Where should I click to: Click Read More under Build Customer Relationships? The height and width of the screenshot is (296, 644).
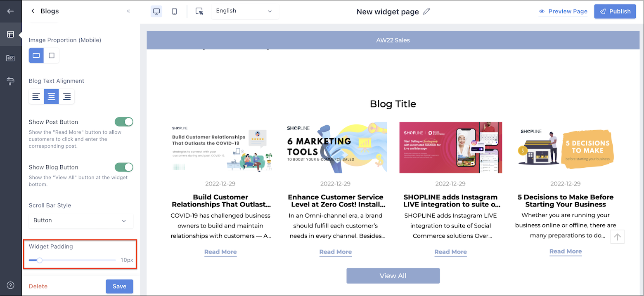[x=220, y=252]
